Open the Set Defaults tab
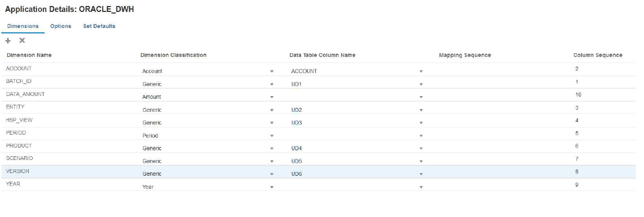Screen dimensions: 644x217 pyautogui.click(x=99, y=26)
